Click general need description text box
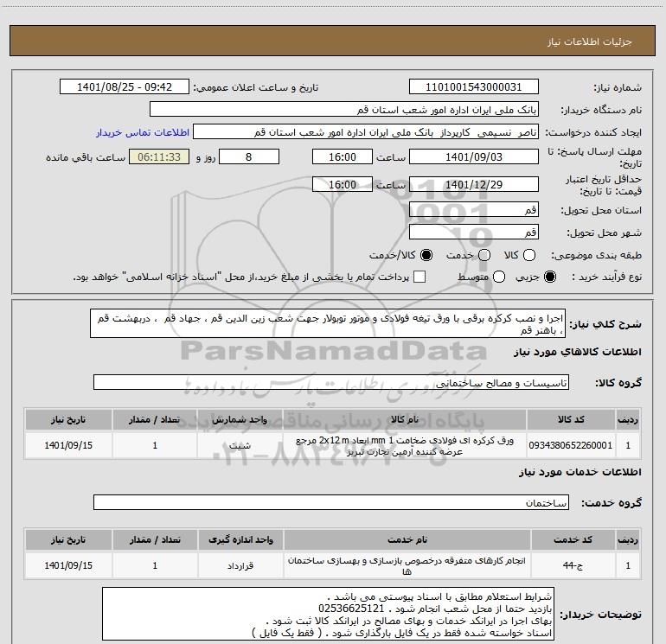The height and width of the screenshot is (644, 666). [328, 324]
